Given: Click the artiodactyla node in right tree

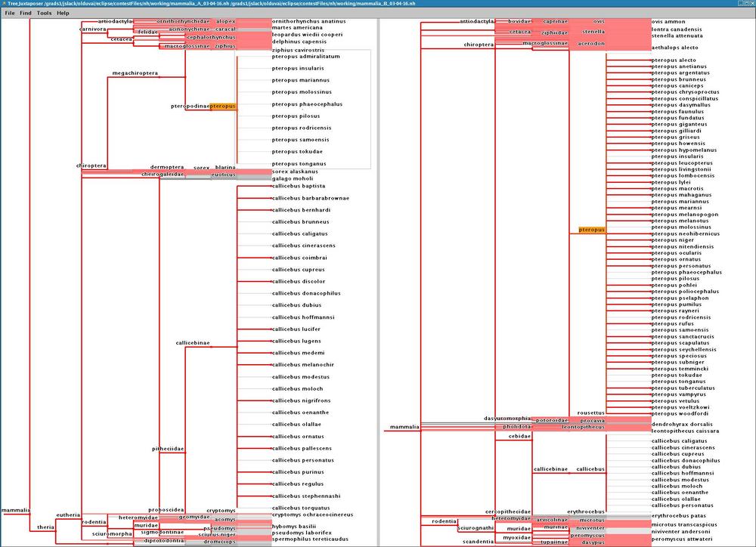Looking at the screenshot, I should pos(477,22).
